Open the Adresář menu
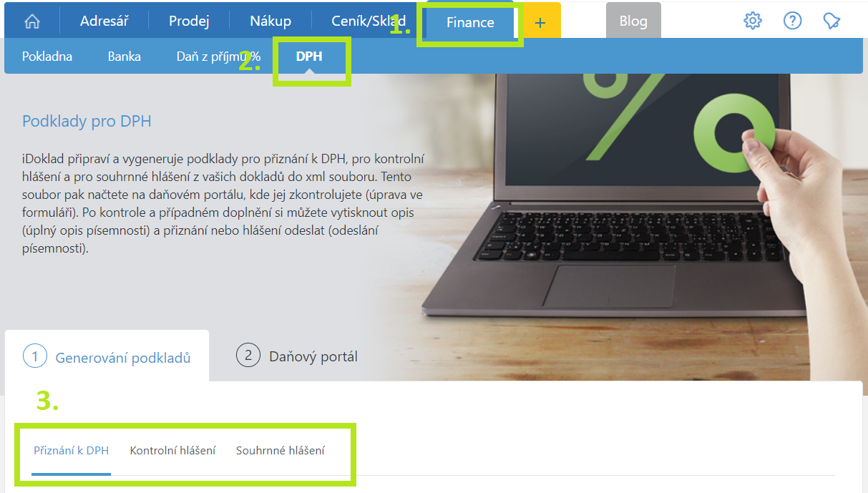Image resolution: width=868 pixels, height=493 pixels. (x=104, y=21)
